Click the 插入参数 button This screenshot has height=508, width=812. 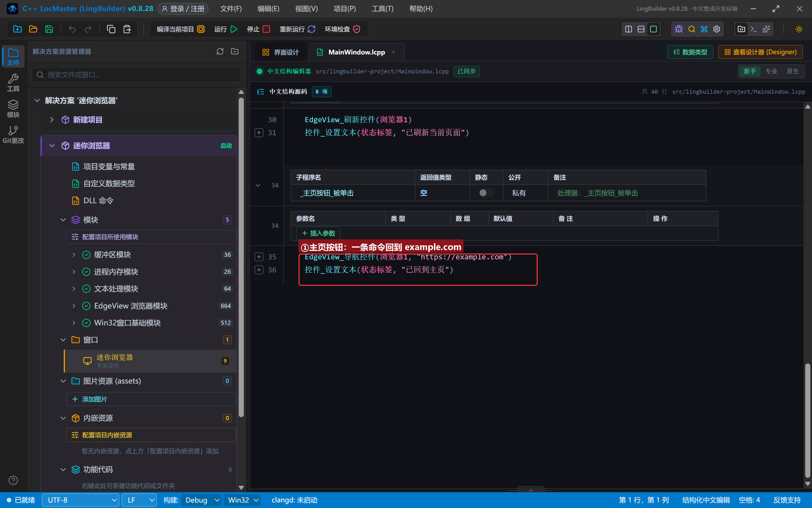318,233
